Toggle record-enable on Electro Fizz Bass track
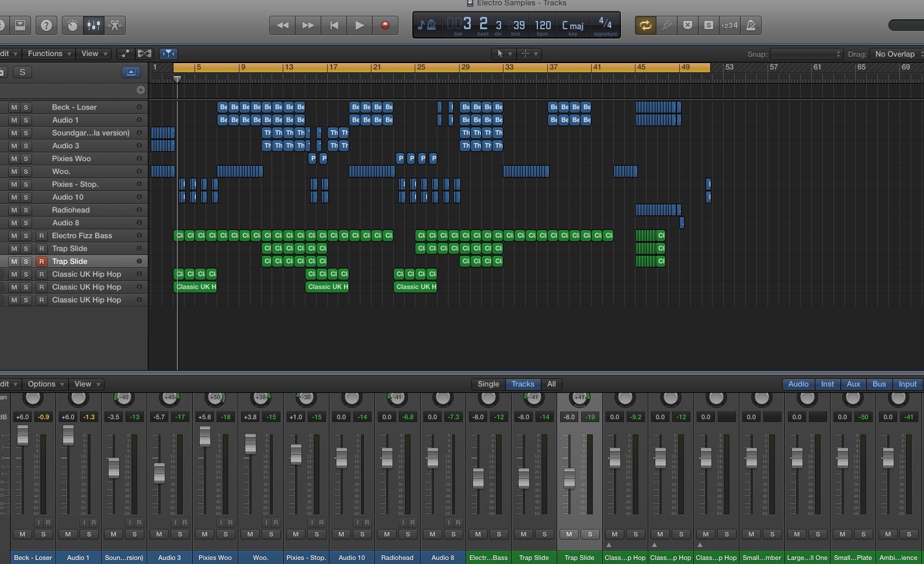Viewport: 924px width, 564px height. pyautogui.click(x=41, y=236)
